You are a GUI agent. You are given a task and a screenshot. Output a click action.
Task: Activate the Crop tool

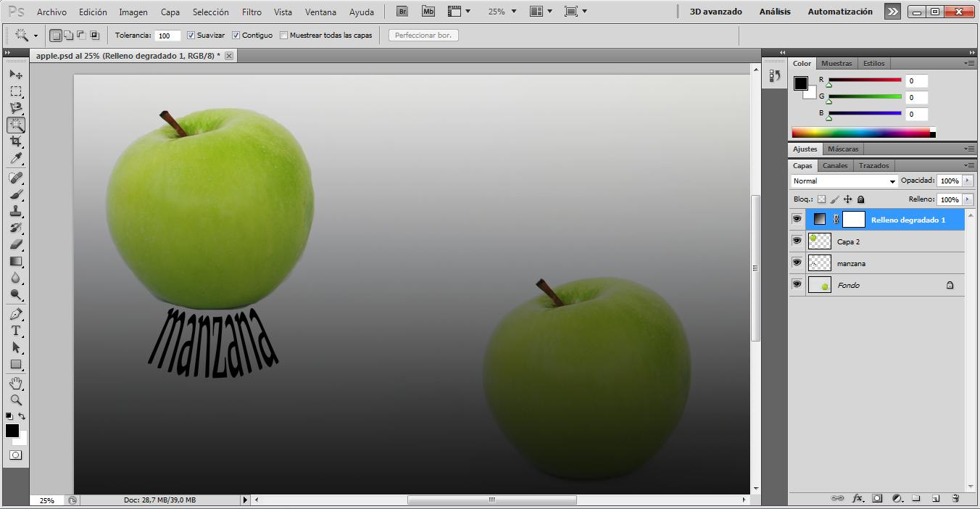tap(14, 141)
